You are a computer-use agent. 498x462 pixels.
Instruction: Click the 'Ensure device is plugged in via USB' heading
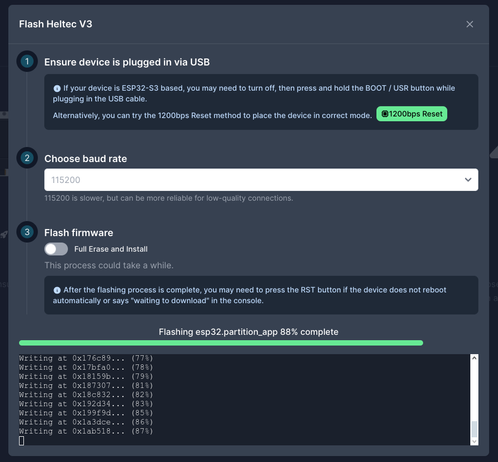point(127,62)
